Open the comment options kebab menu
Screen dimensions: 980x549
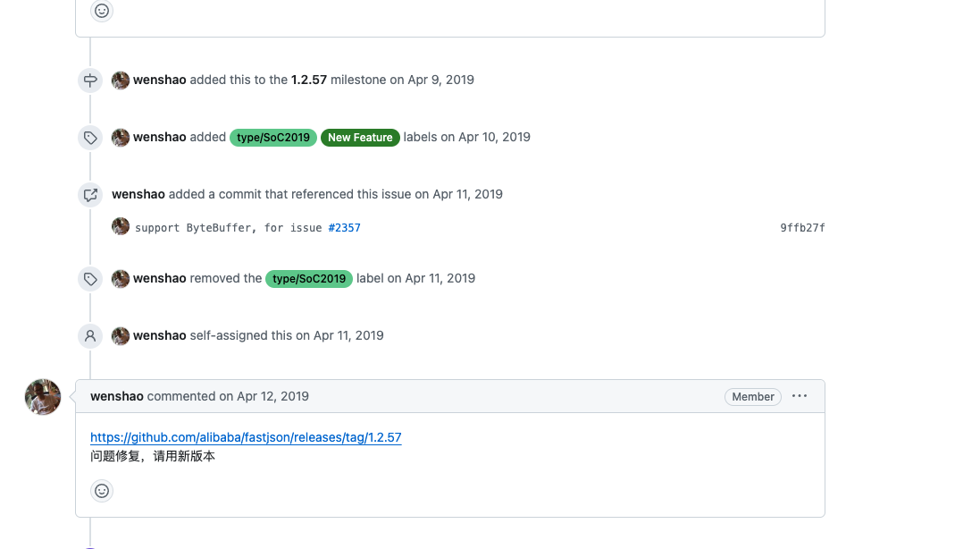[799, 396]
